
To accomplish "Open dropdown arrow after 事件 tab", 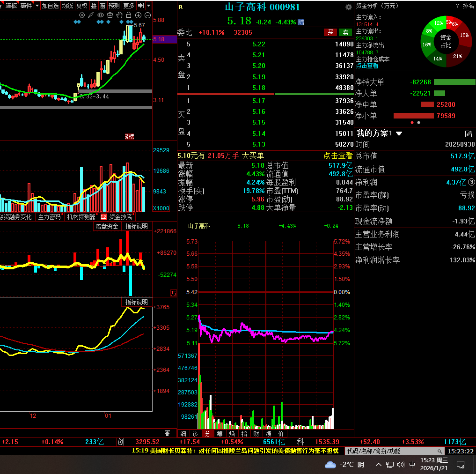I will (x=37, y=6).
